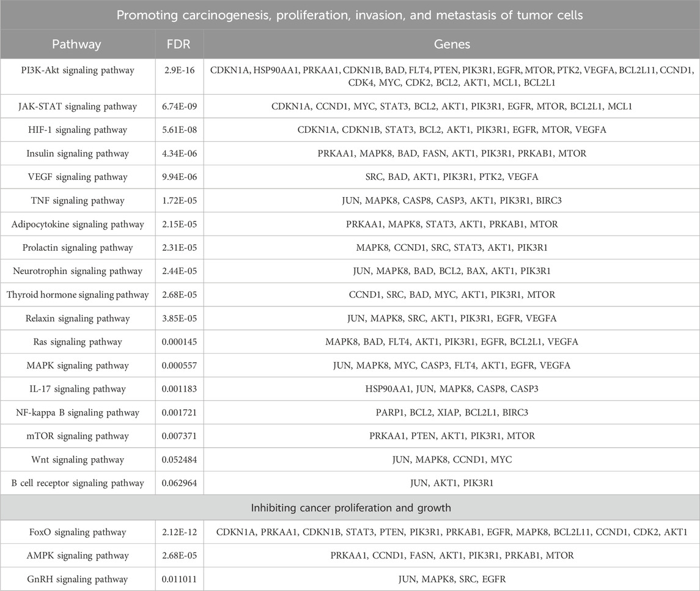Click the FDR value 0.000557
Viewport: 700px width, 591px height.
[x=180, y=365]
